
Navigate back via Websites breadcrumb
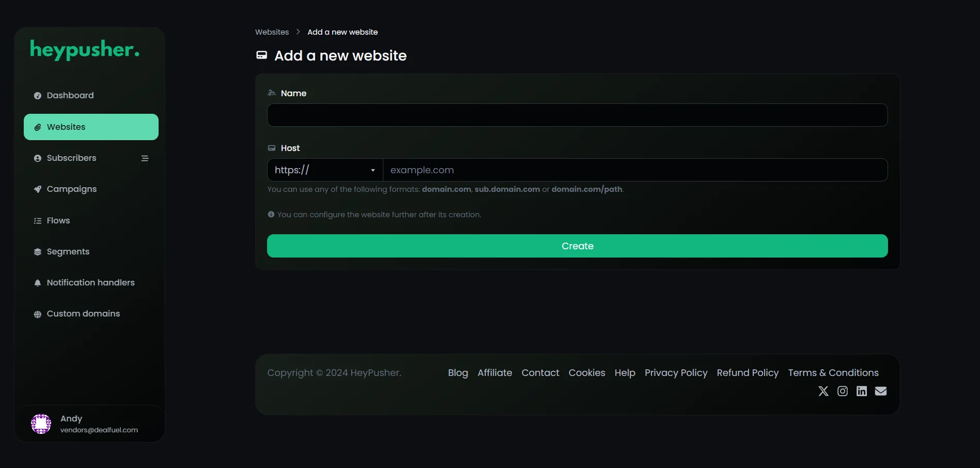[272, 32]
